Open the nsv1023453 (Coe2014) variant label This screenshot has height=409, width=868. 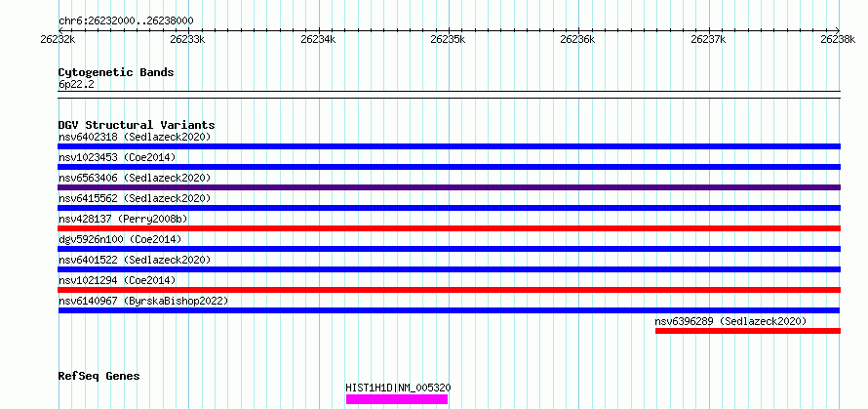tap(117, 157)
